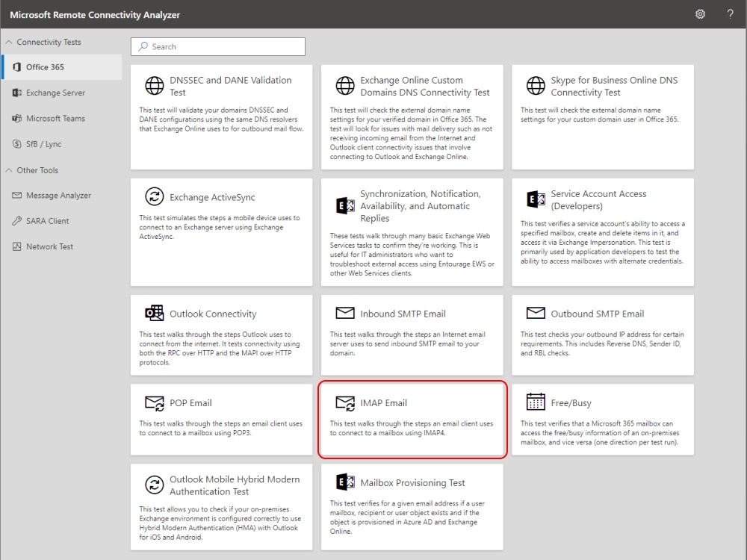Screen dimensions: 747x560
Task: Click the SfB / Lync Skype icon
Action: tap(16, 144)
